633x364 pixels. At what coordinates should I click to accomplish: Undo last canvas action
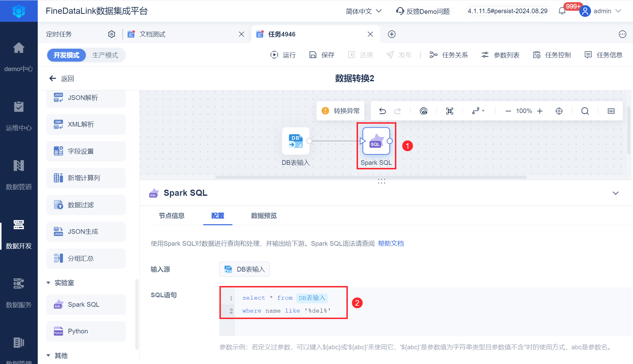pyautogui.click(x=383, y=111)
